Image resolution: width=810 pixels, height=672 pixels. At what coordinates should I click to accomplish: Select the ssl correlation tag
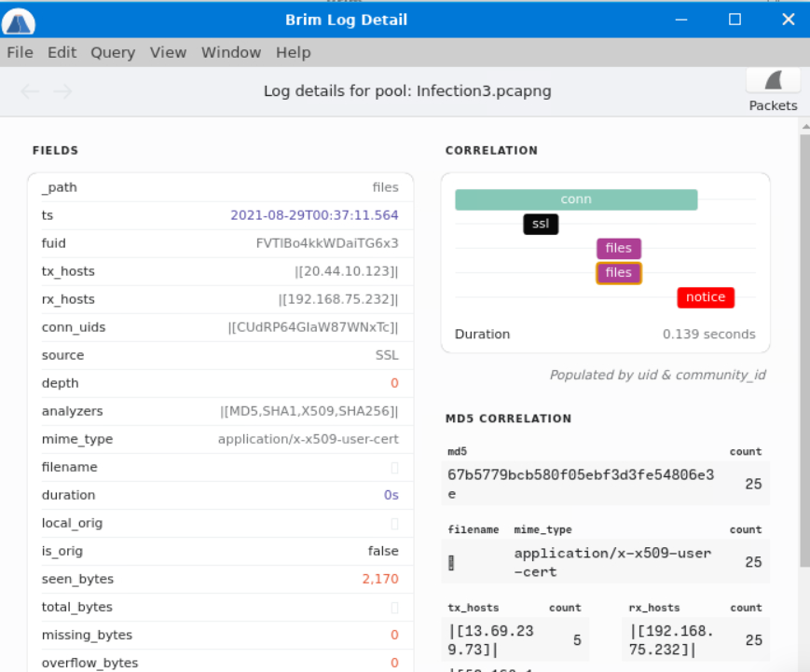(x=541, y=224)
